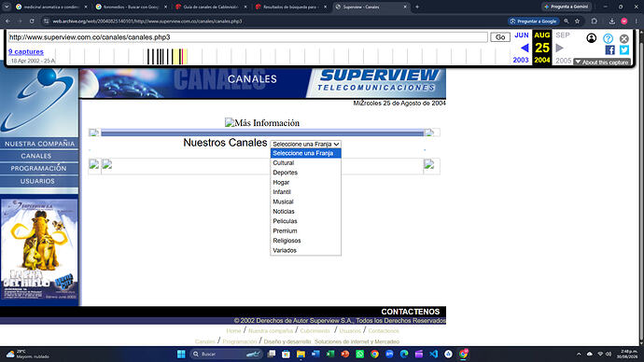Switch to the Resultados de búsqueda tab
This screenshot has height=362, width=644.
(x=291, y=7)
